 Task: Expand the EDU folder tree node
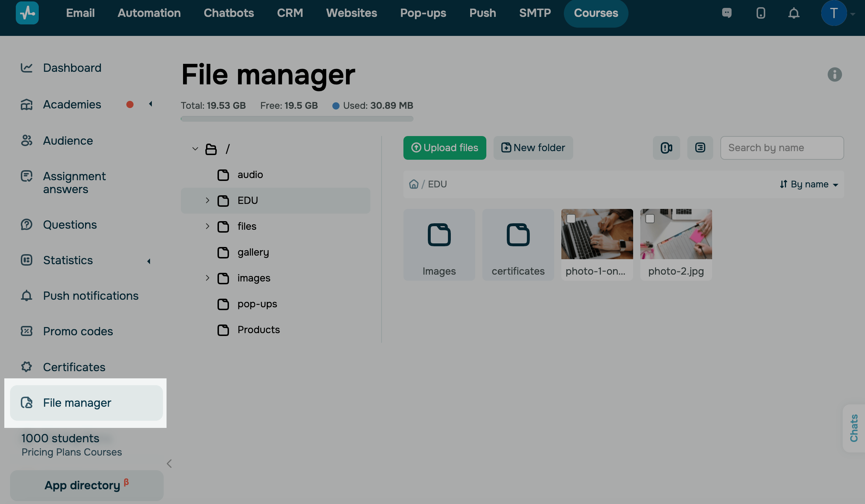207,200
